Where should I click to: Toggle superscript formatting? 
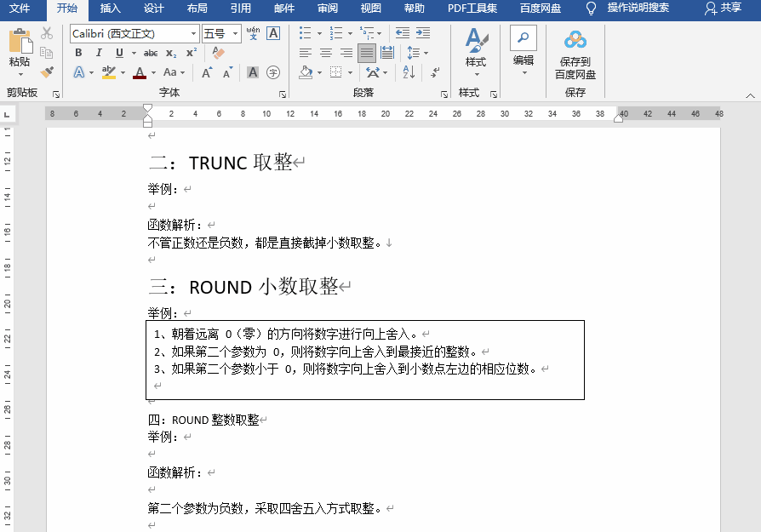pyautogui.click(x=192, y=53)
